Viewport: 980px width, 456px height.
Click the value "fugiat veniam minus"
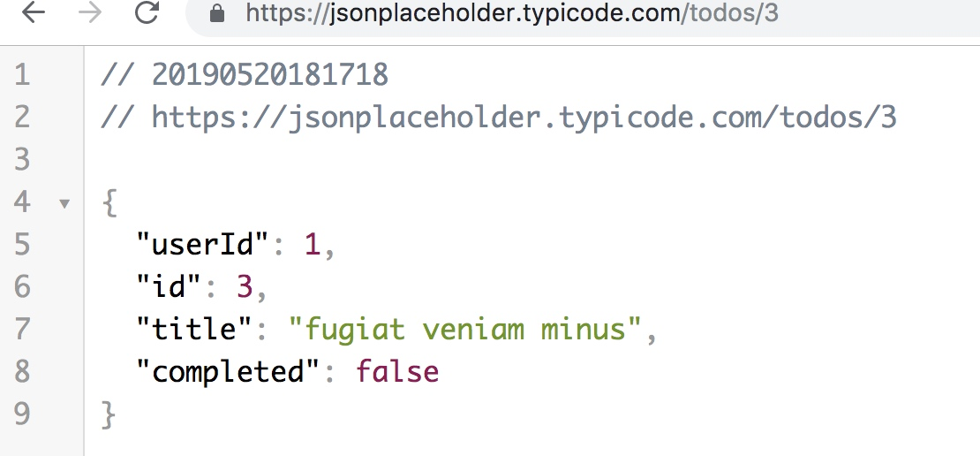(465, 329)
